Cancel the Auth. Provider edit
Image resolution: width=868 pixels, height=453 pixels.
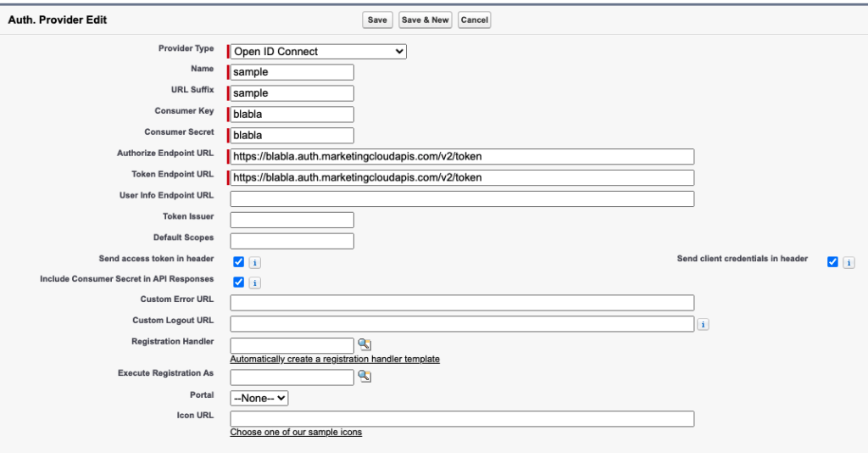tap(474, 20)
